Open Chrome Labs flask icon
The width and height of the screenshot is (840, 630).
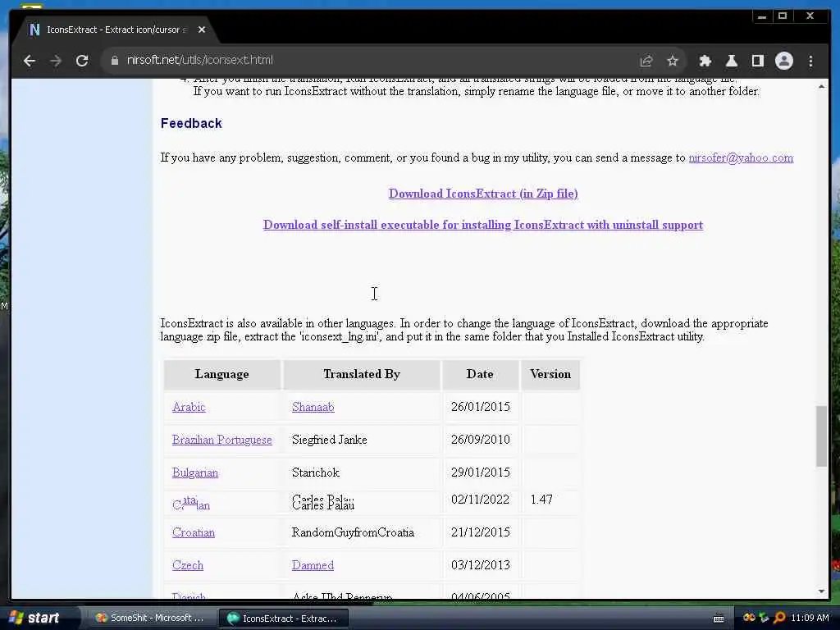731,61
